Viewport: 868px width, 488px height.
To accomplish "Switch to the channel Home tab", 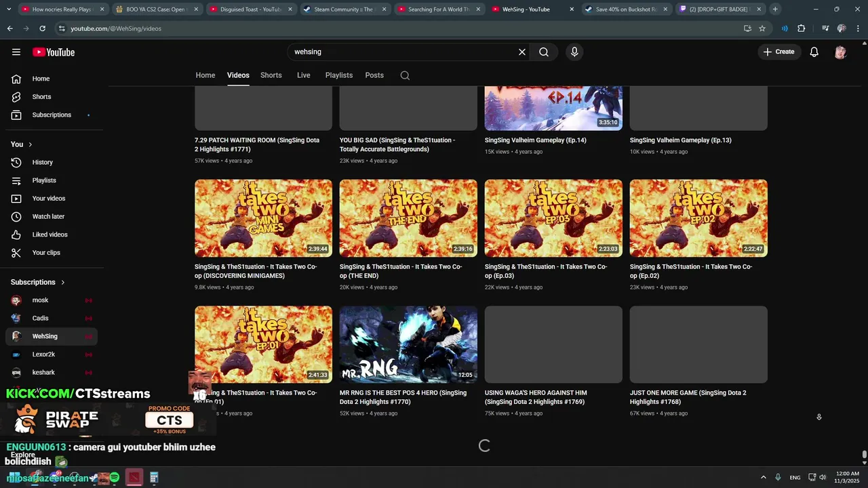I will tap(205, 75).
